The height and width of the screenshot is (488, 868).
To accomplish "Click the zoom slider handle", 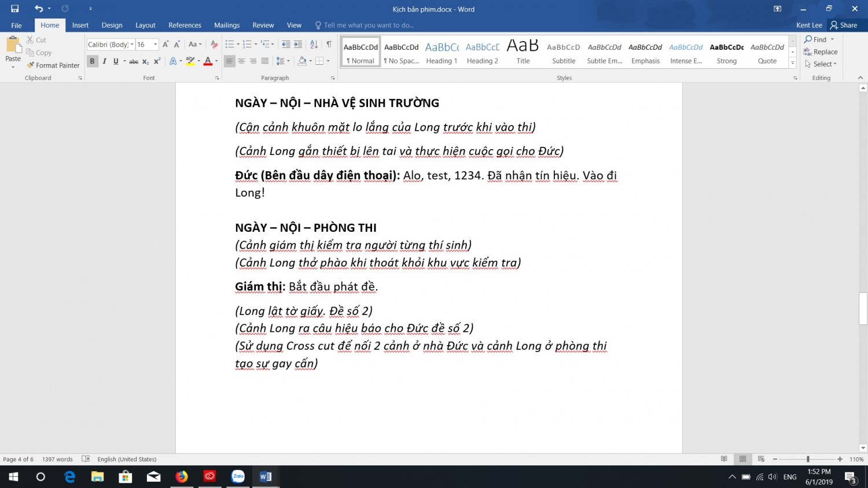I will [x=808, y=459].
